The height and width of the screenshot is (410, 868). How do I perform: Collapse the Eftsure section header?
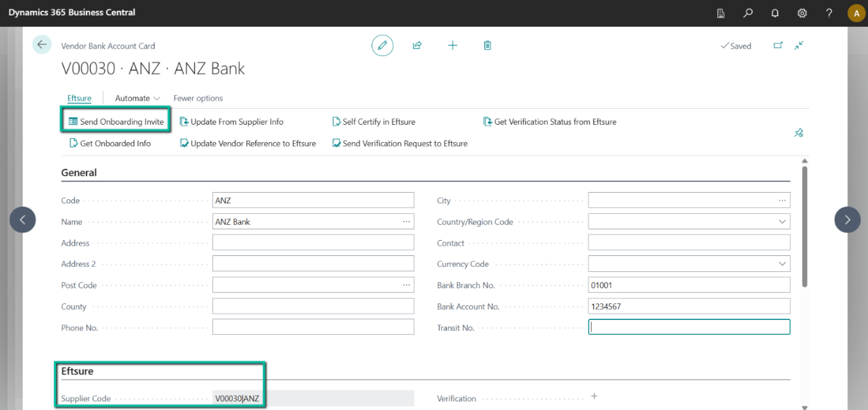(77, 371)
